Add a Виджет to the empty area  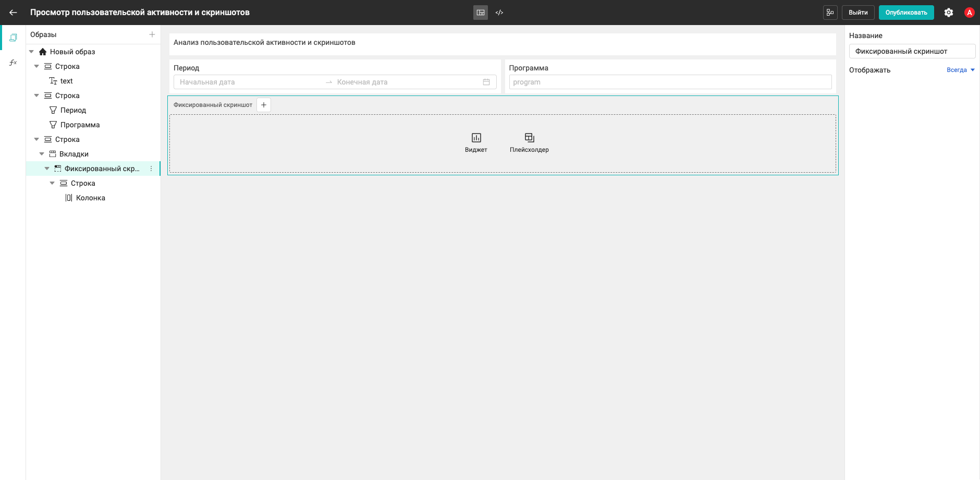[x=476, y=142]
